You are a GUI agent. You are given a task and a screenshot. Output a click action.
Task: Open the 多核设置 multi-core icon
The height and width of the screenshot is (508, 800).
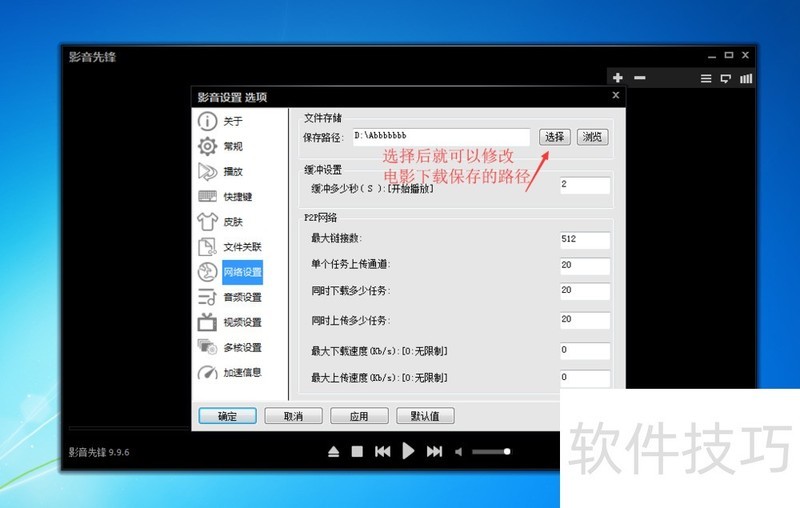tap(207, 347)
